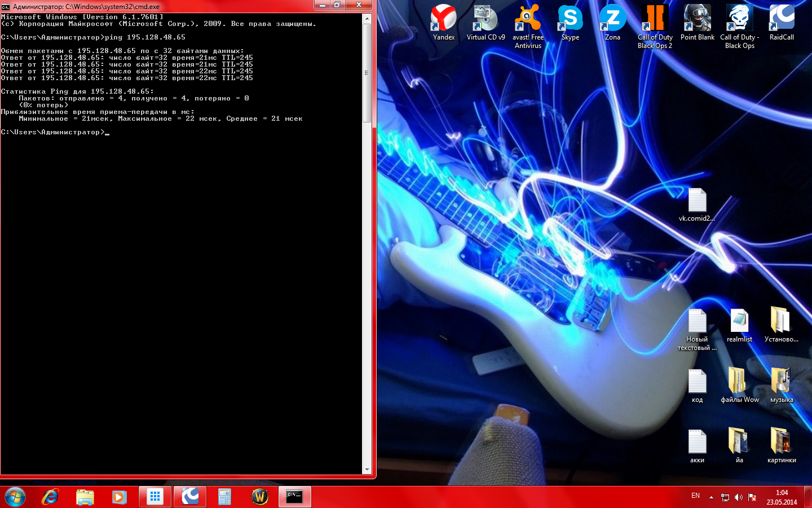The image size is (812, 508).
Task: Click the last C:\Users\Администратор> prompt line
Action: pos(55,132)
